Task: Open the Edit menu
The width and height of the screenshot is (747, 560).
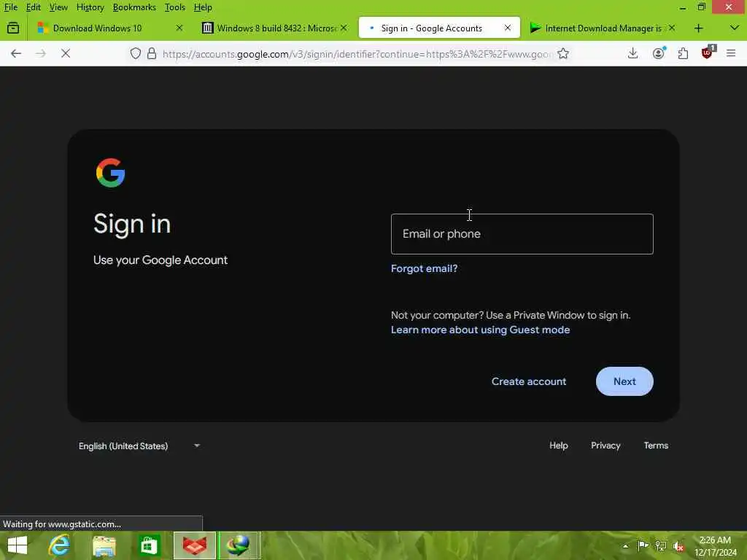Action: click(33, 7)
